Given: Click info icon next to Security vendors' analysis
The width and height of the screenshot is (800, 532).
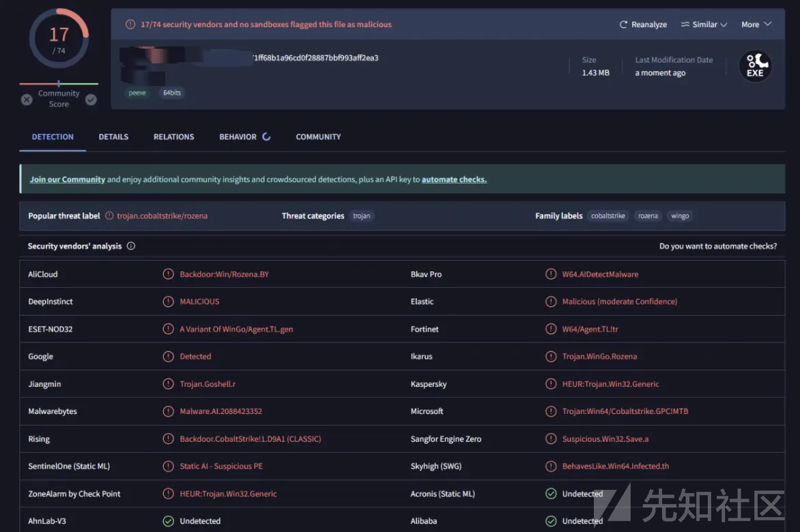Looking at the screenshot, I should click(131, 246).
